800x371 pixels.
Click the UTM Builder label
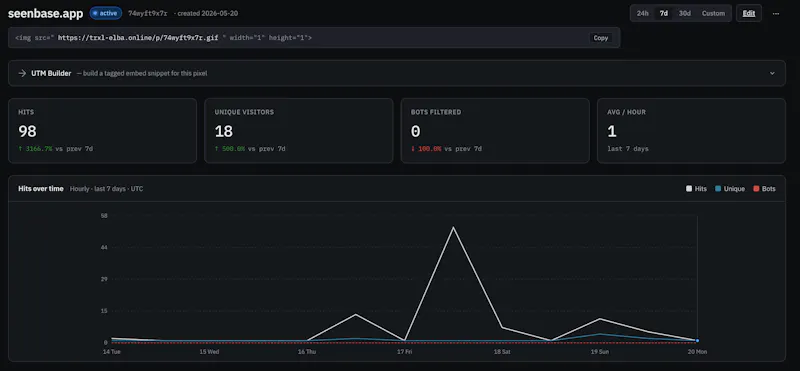51,73
